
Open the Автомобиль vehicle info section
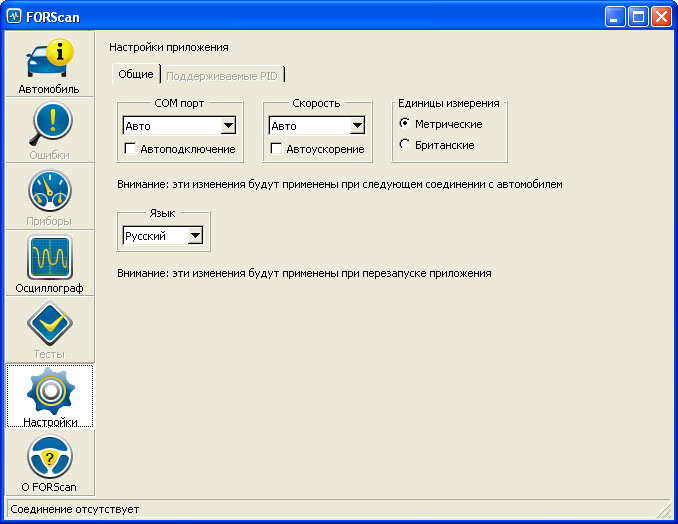(x=50, y=64)
